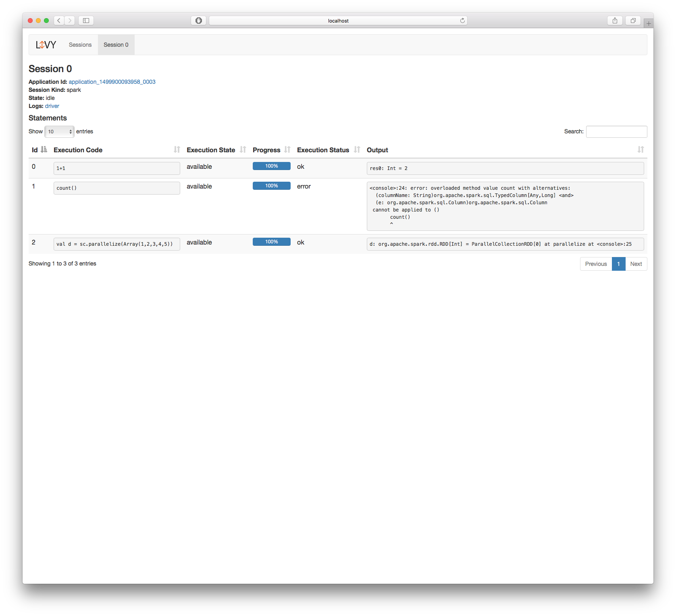This screenshot has width=676, height=616.
Task: Click the Id column header label
Action: tap(35, 150)
